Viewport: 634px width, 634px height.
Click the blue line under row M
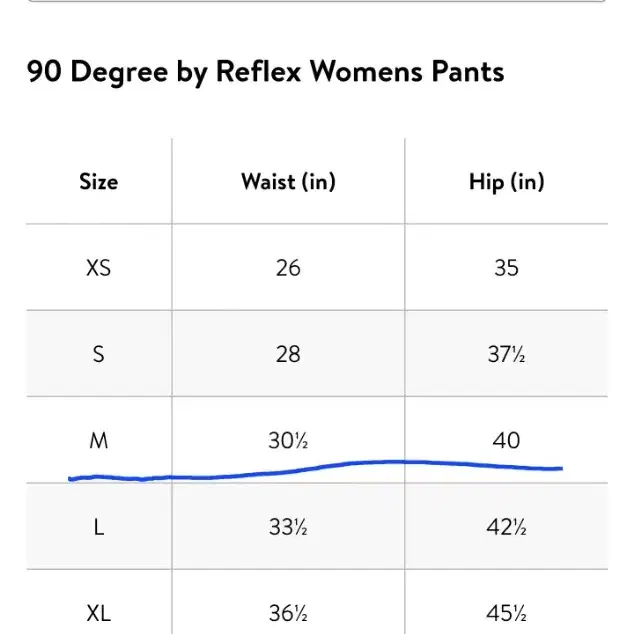click(x=315, y=471)
